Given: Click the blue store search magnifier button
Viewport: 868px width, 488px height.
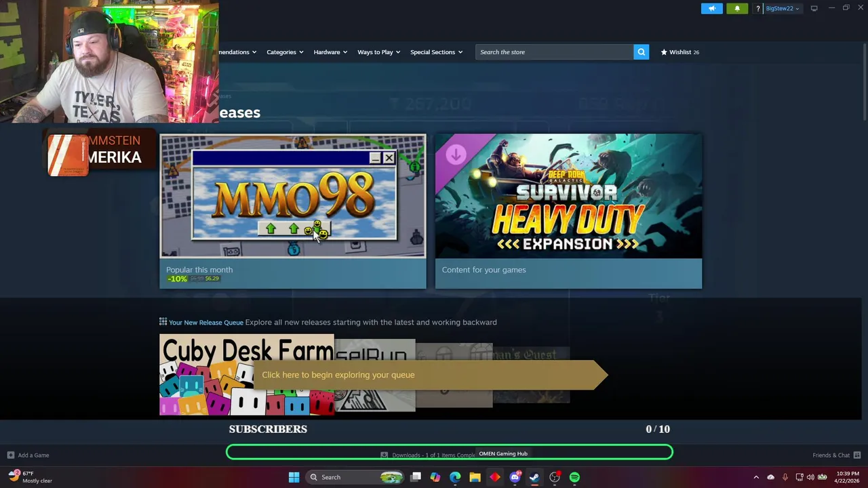Looking at the screenshot, I should click(x=641, y=52).
